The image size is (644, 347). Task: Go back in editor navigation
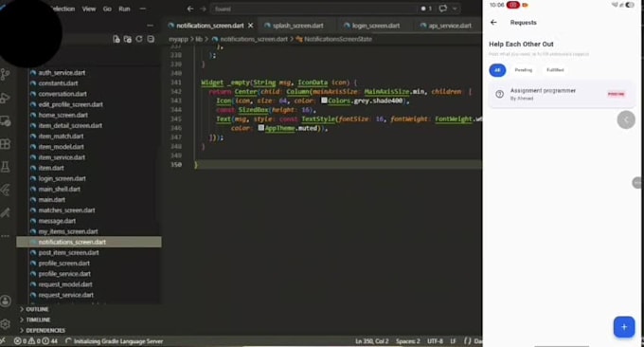[x=190, y=9]
